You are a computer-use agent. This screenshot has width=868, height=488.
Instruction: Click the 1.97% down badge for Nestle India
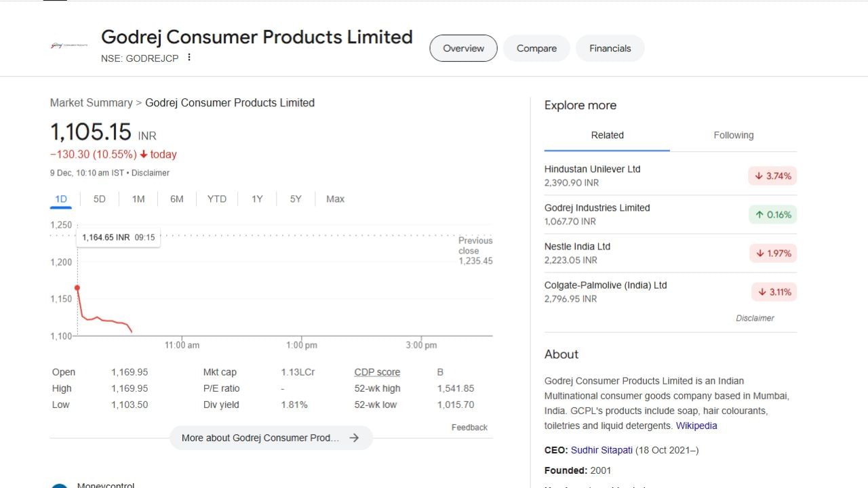[772, 253]
